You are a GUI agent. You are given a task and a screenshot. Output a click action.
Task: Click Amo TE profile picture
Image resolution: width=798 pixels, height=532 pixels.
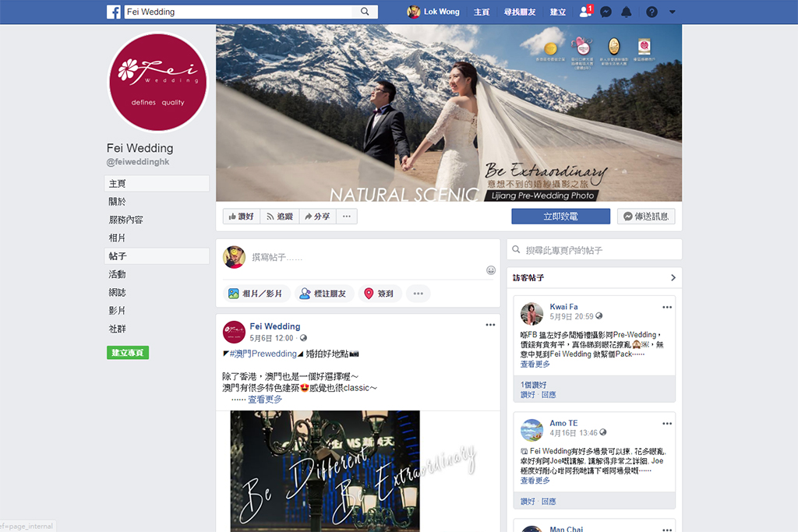[x=531, y=430]
